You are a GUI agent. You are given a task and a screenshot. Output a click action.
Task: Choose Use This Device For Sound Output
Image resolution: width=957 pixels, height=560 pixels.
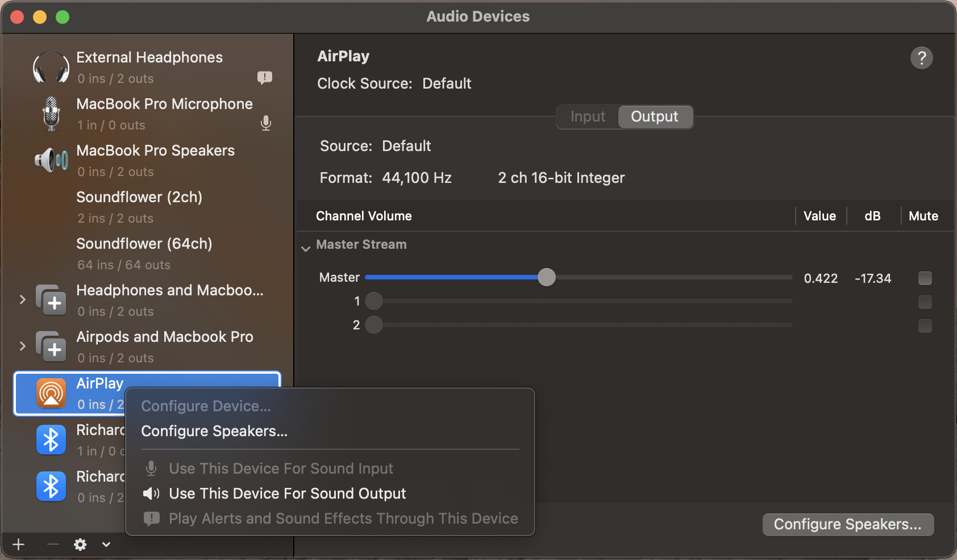pos(287,494)
